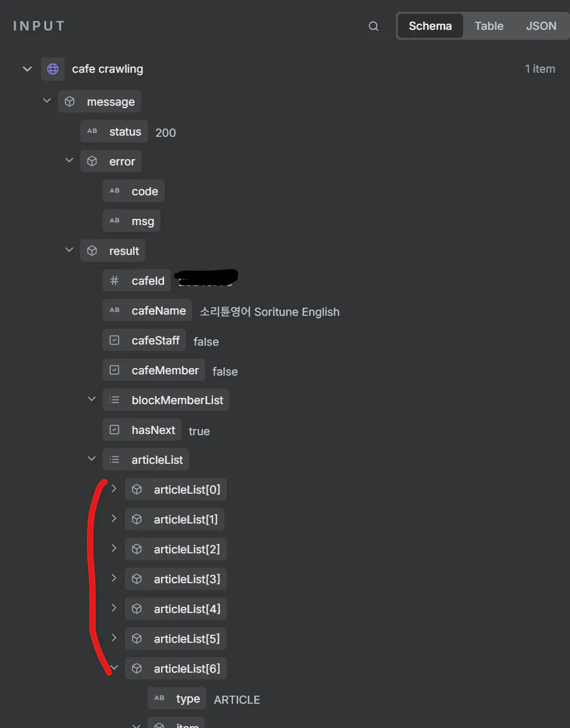Click the search magnifier icon
The image size is (570, 728).
click(374, 26)
